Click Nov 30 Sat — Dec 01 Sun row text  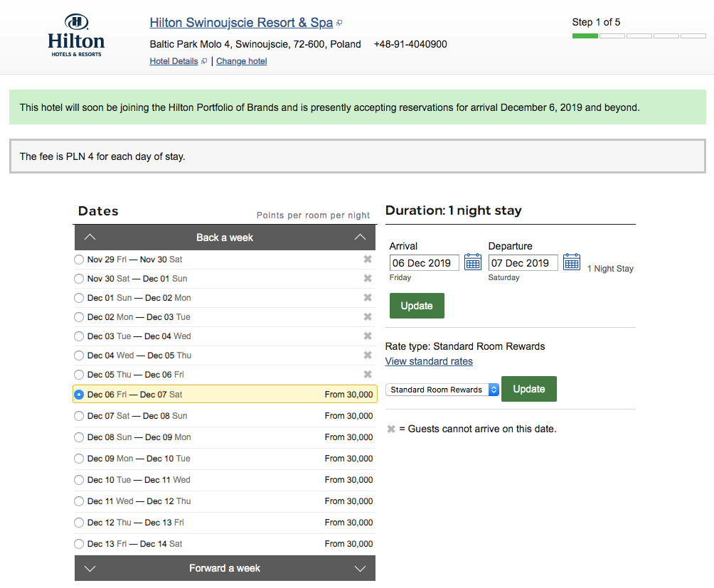tap(137, 279)
